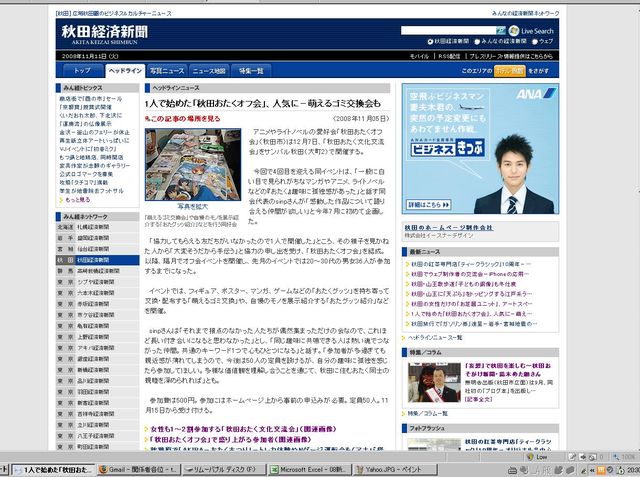Open the 写真ニュース navigation tab
Screen dimensions: 640x477
click(x=166, y=71)
